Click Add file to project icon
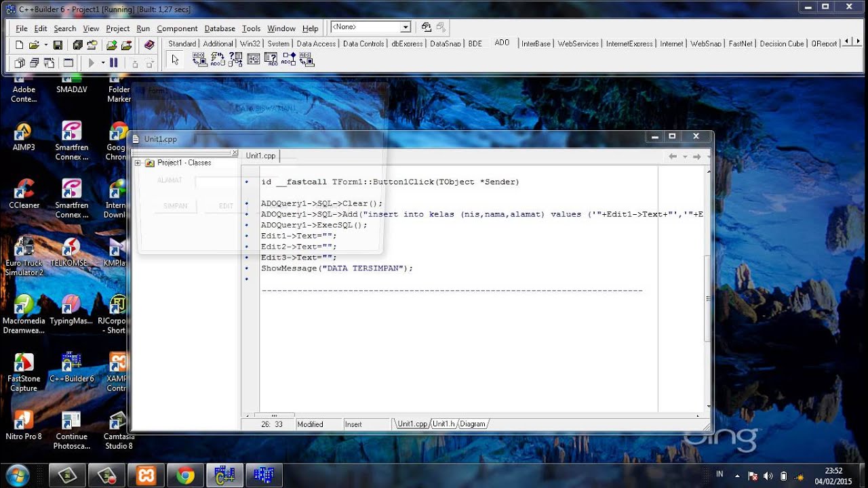The height and width of the screenshot is (488, 868). pyautogui.click(x=111, y=45)
